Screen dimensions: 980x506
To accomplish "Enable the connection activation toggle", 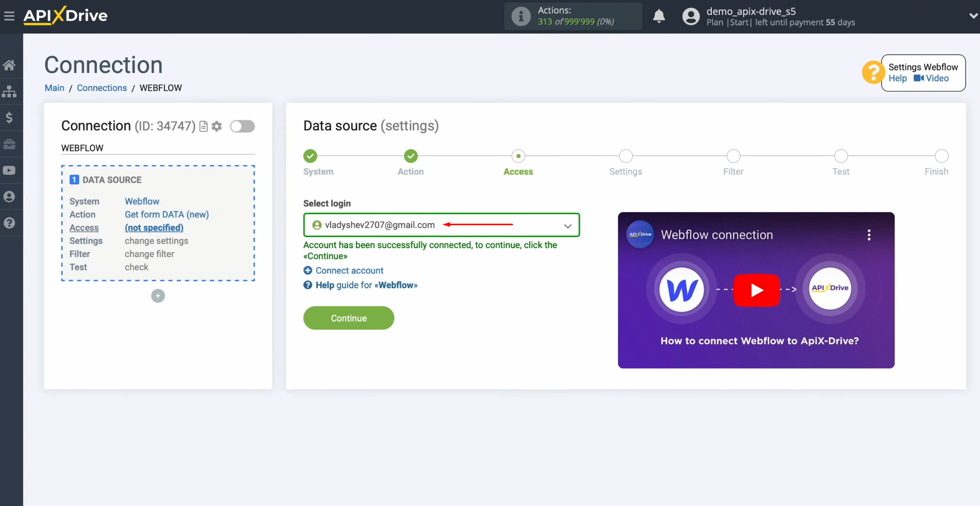I will pyautogui.click(x=242, y=126).
